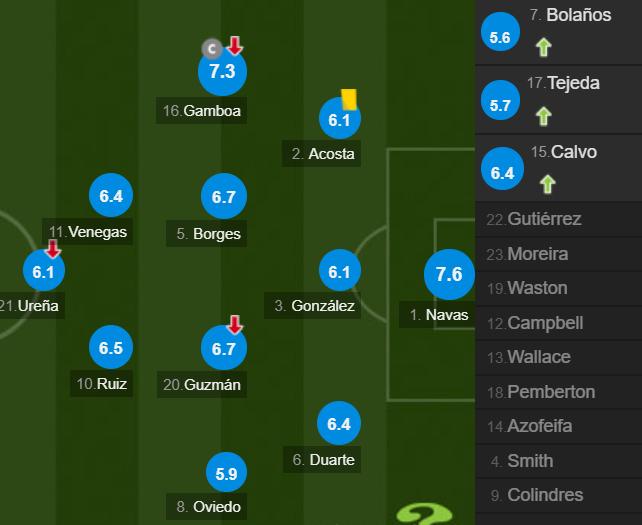Click Guzmán's red substituted-off arrow
The image size is (642, 525).
(x=235, y=324)
